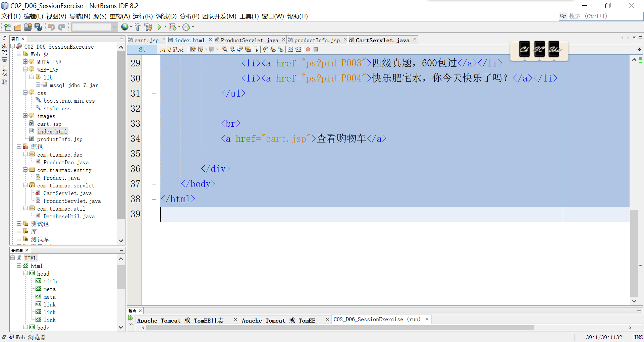This screenshot has height=342, width=644.
Task: Switch to the CartServlet.java tab
Action: (382, 40)
